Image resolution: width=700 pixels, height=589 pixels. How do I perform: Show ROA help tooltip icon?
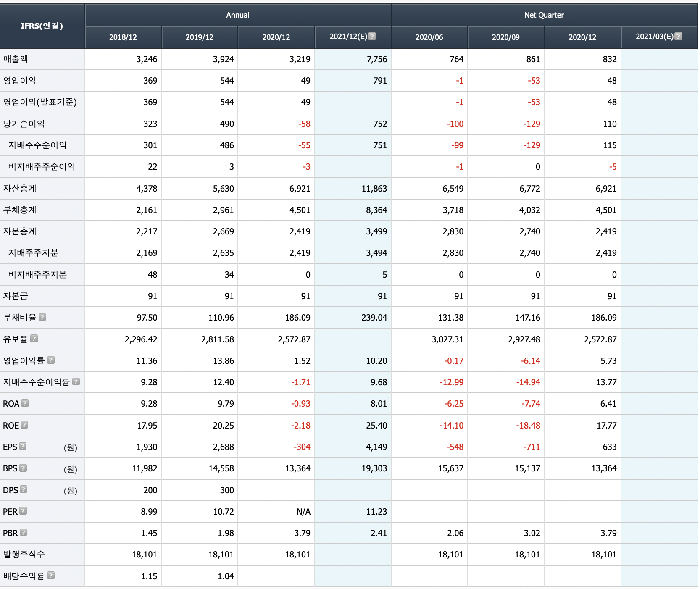[25, 403]
